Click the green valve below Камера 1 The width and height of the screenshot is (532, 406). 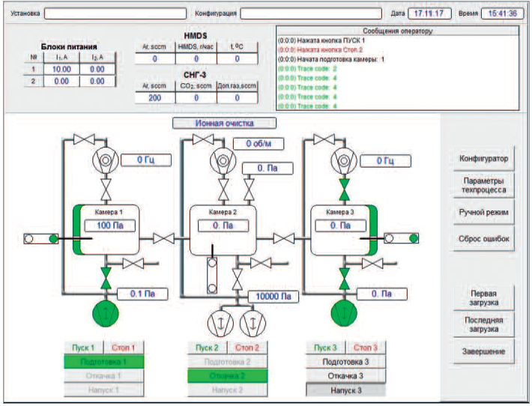106,278
